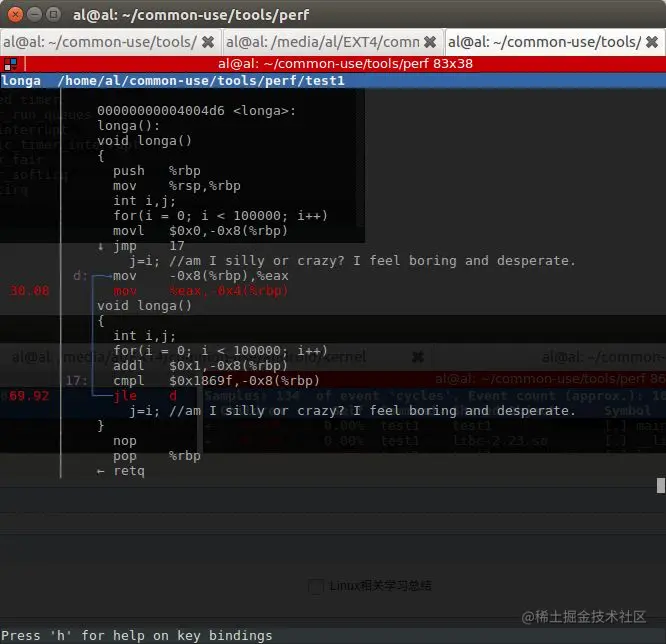The image size is (666, 644).
Task: Click the first 'int i,j;' source line
Action: (144, 201)
